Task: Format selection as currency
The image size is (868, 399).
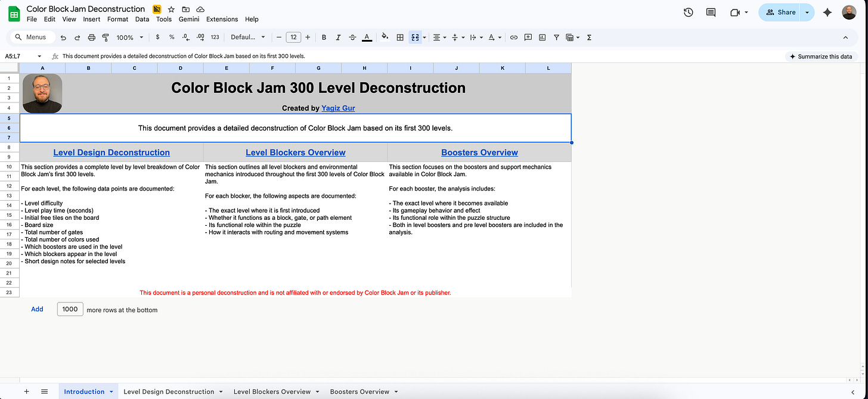Action: click(x=157, y=37)
